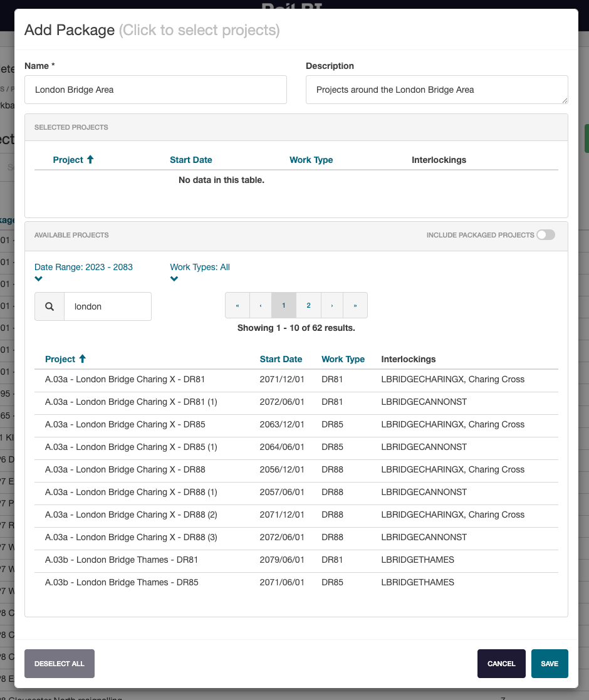Cancel adding the package
The width and height of the screenshot is (589, 700).
coord(501,664)
